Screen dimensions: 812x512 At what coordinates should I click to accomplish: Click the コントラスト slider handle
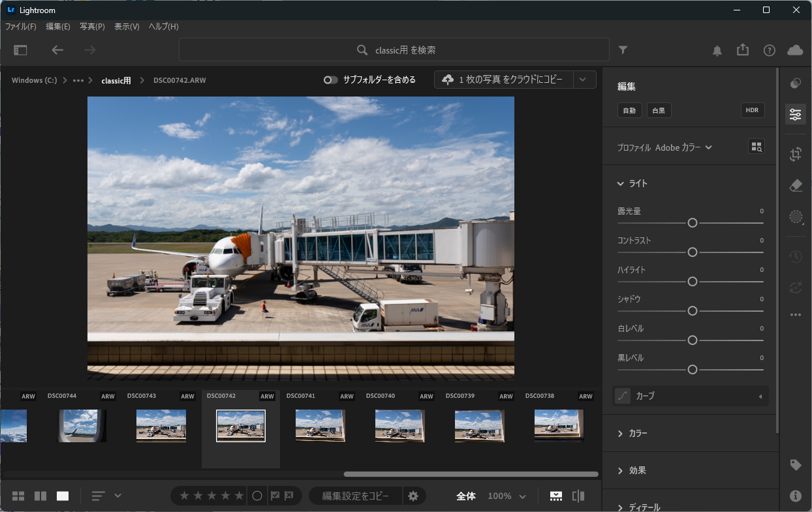pyautogui.click(x=693, y=252)
